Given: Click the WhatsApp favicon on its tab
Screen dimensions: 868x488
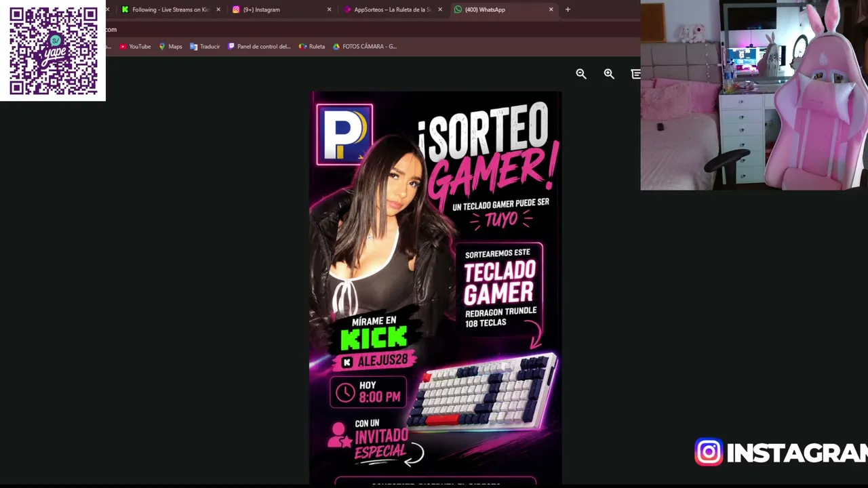Looking at the screenshot, I should 458,9.
